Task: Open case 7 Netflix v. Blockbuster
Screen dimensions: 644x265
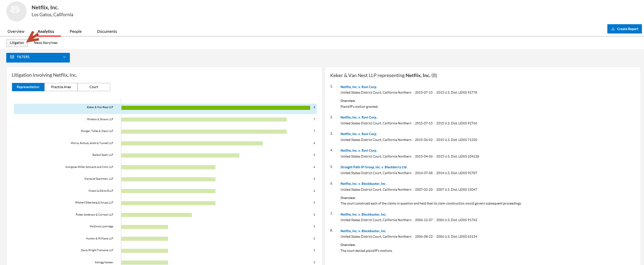Action: pyautogui.click(x=364, y=215)
